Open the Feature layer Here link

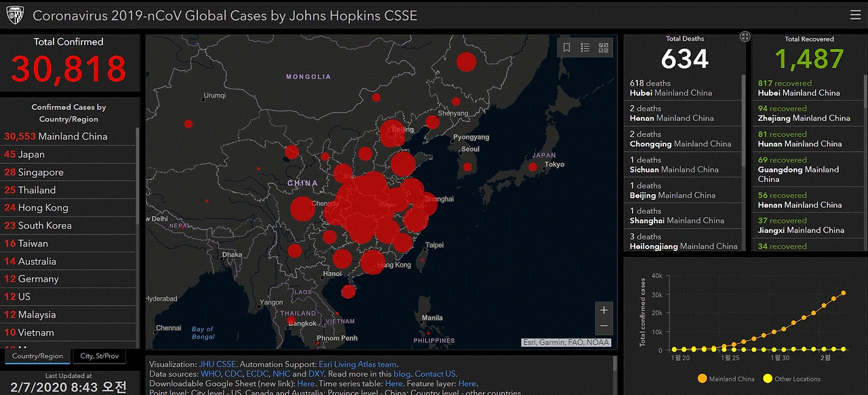pos(467,383)
